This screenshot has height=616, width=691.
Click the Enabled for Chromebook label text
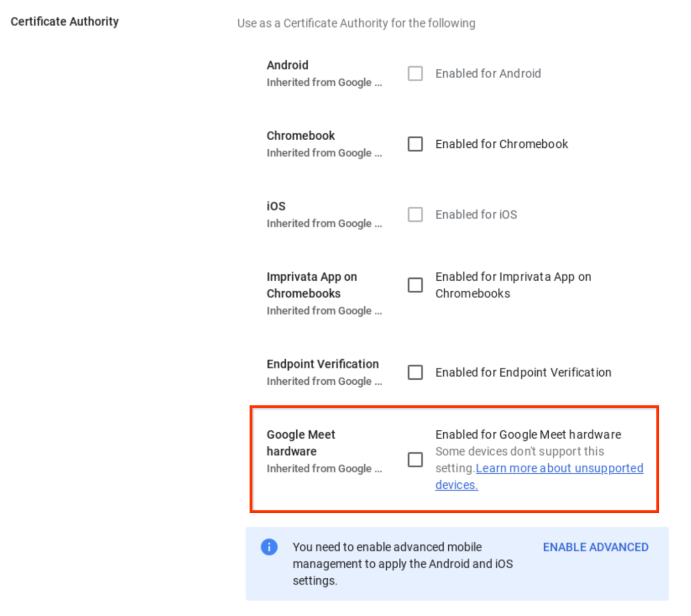(502, 144)
